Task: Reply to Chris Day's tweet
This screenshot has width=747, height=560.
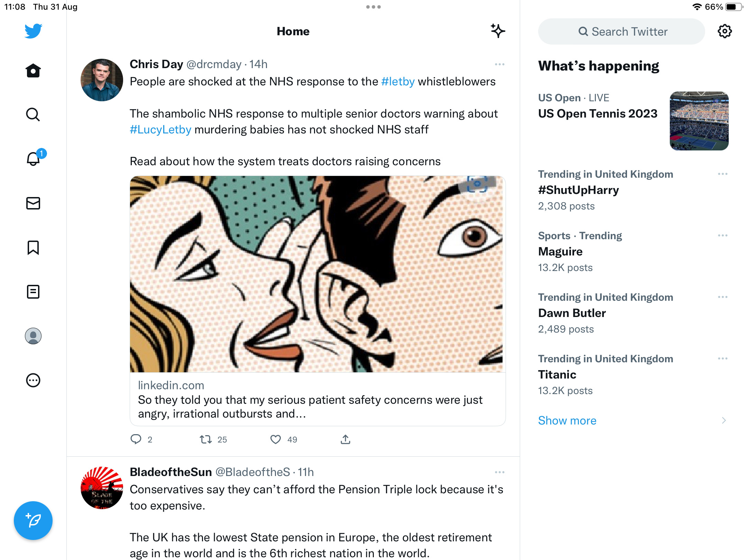Action: point(136,439)
